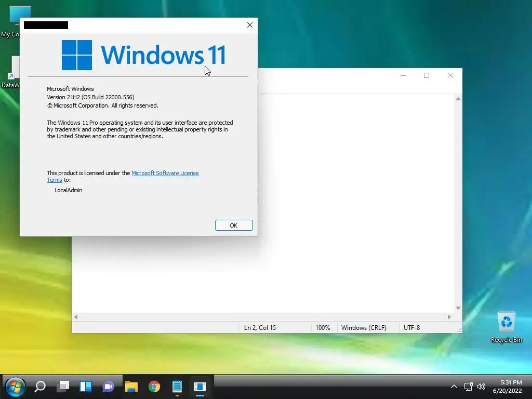Image resolution: width=532 pixels, height=399 pixels.
Task: Click Notepad vertical scrollbar down arrow
Action: 458,308
